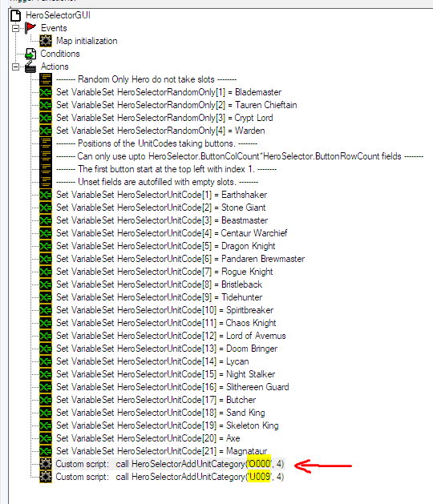Click variable icon for Pandaren Brewmaster row
This screenshot has width=433, height=504.
coord(46,259)
